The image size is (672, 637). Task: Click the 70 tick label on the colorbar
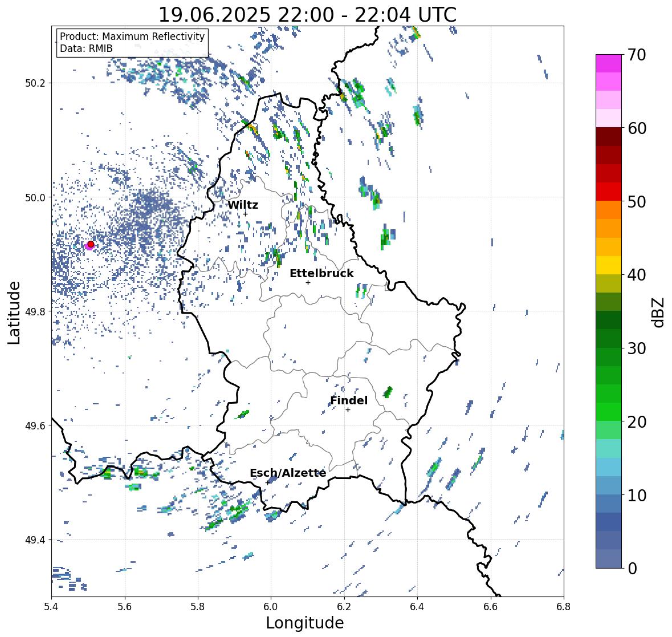coord(637,55)
